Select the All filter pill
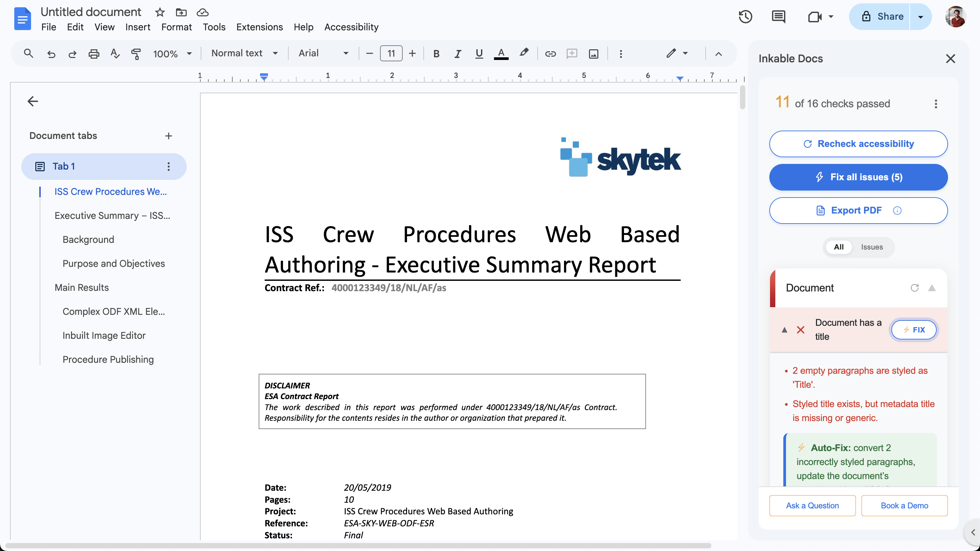Screen dimensions: 980x551 click(x=839, y=247)
